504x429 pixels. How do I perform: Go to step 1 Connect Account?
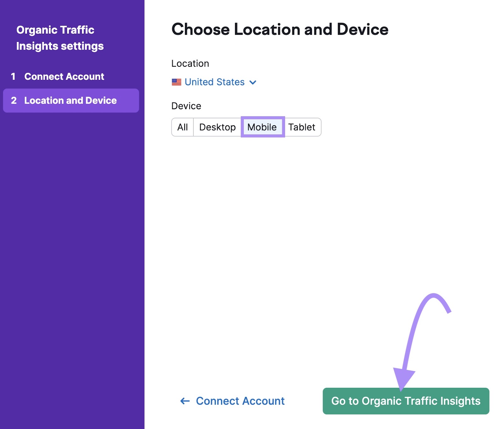click(64, 76)
